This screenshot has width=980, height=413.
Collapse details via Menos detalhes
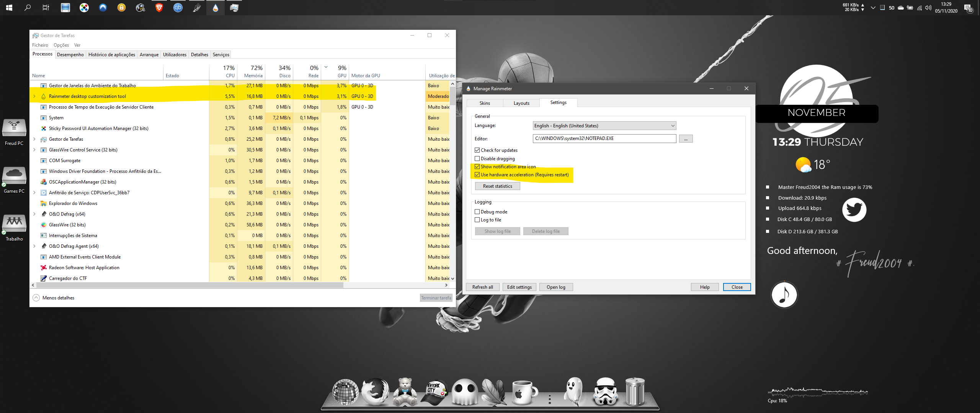click(54, 298)
